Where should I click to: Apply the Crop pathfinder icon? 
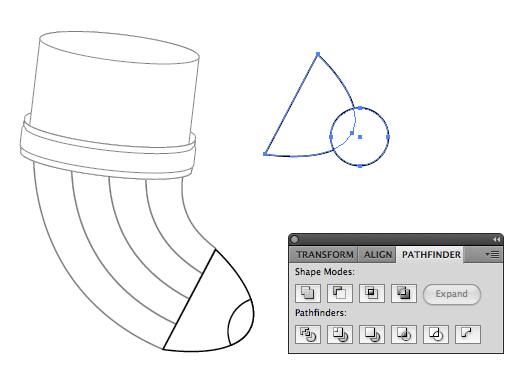(x=404, y=334)
